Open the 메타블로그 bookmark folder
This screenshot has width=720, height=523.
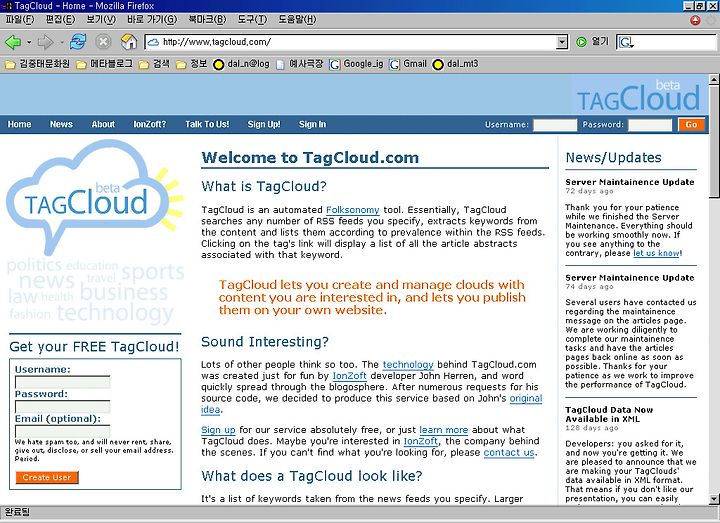tap(104, 64)
